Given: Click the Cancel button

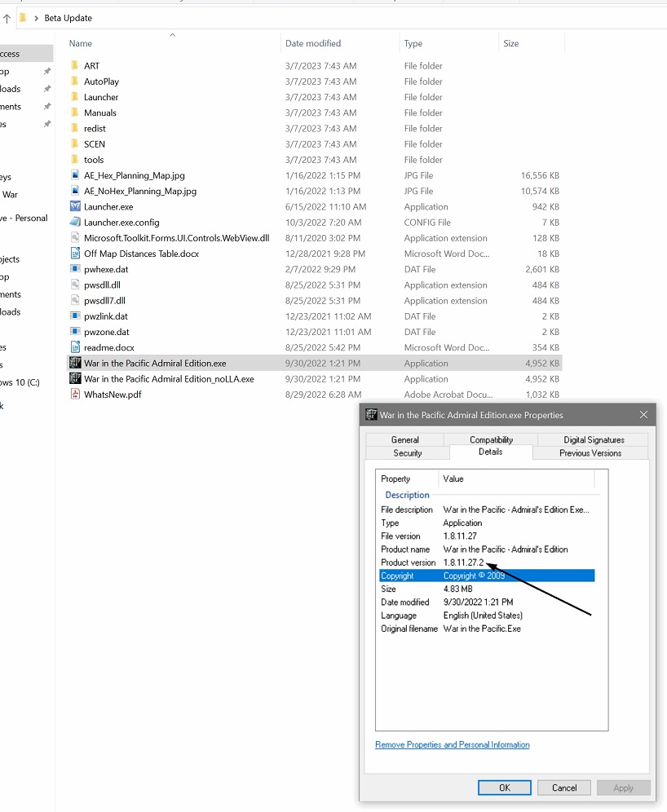Looking at the screenshot, I should 564,788.
